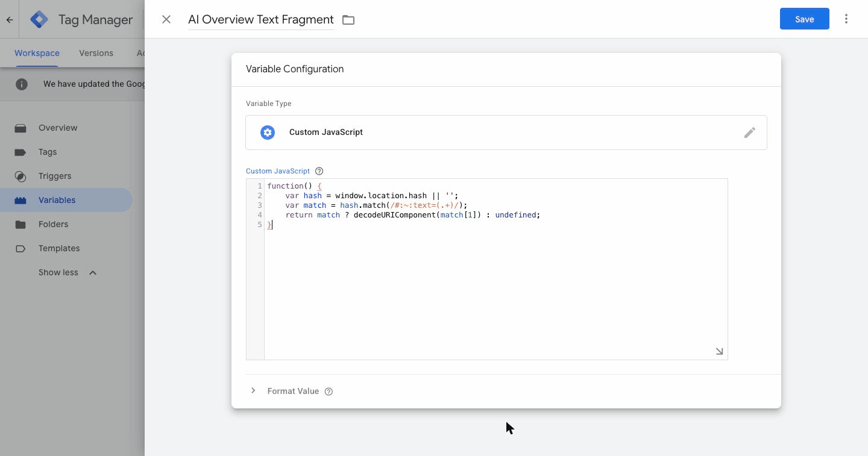Click the folder icon next to variable name

[348, 20]
